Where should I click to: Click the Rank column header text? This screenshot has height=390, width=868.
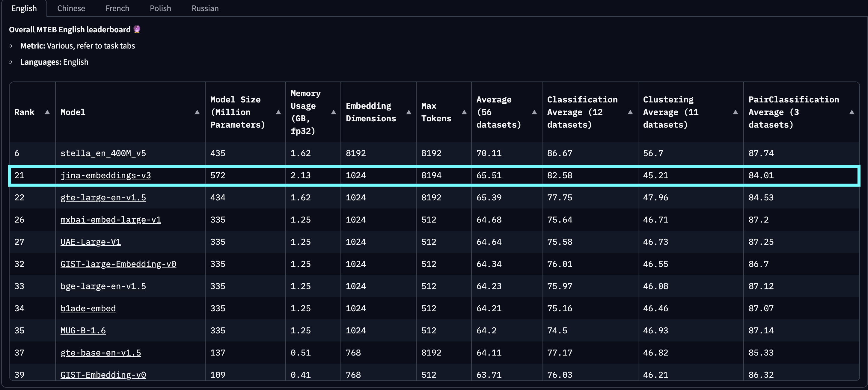[x=24, y=112]
